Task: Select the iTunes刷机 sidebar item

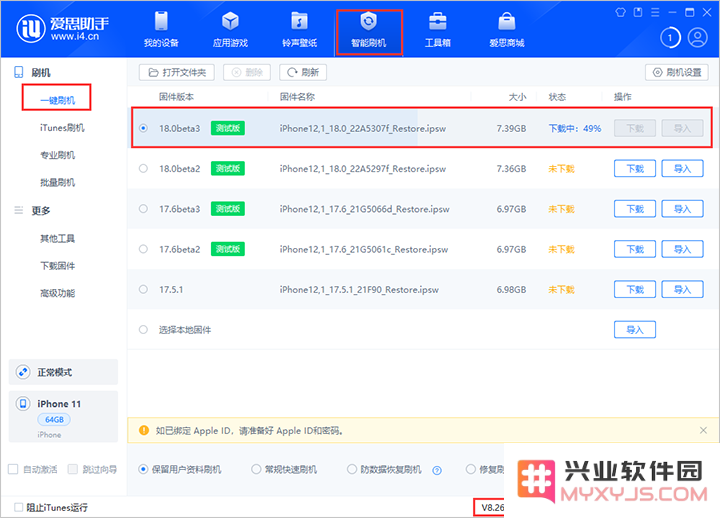Action: 62,128
